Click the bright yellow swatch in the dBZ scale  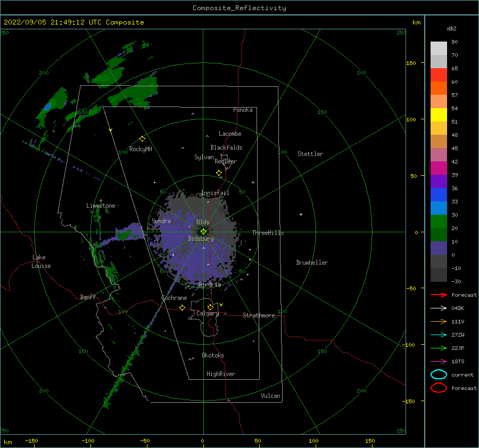(439, 115)
